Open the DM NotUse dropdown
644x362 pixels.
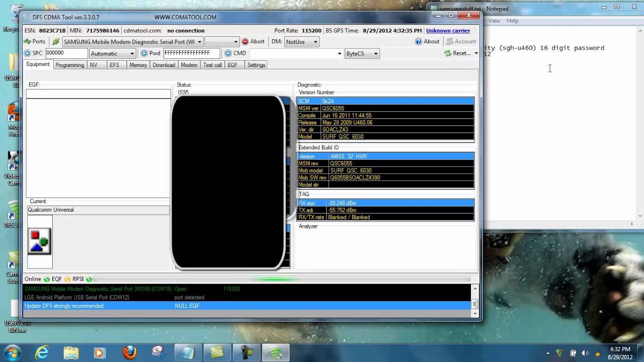pyautogui.click(x=301, y=42)
